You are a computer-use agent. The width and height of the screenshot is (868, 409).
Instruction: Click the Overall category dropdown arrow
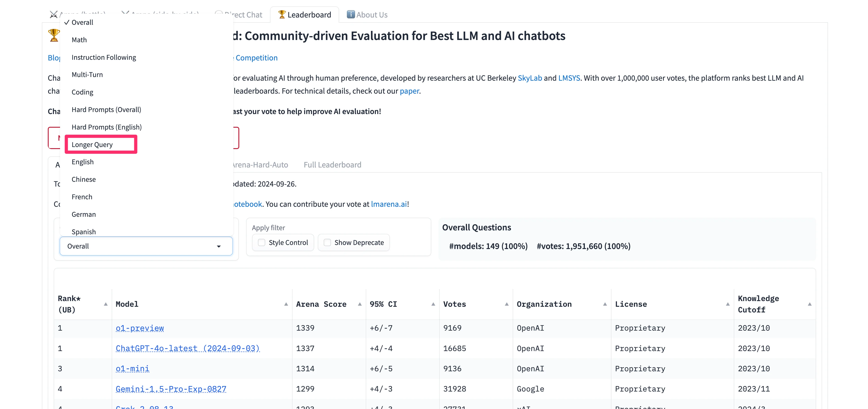click(x=219, y=246)
